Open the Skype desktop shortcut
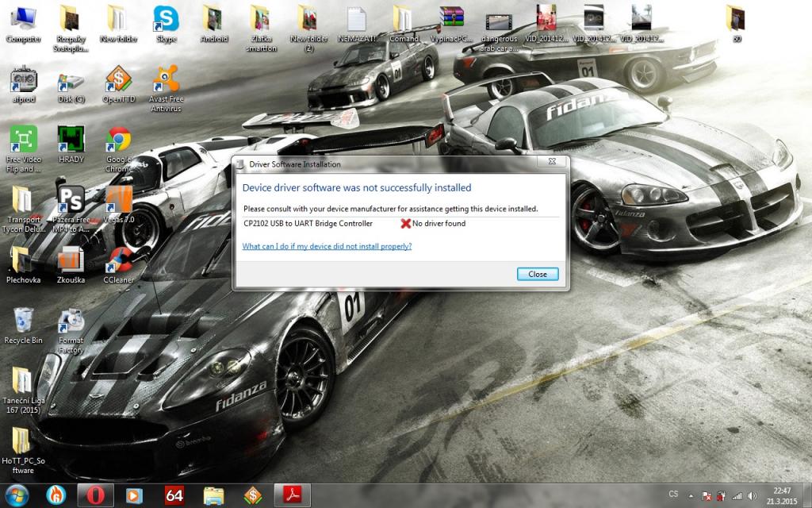Viewport: 812px width, 508px height. click(167, 22)
